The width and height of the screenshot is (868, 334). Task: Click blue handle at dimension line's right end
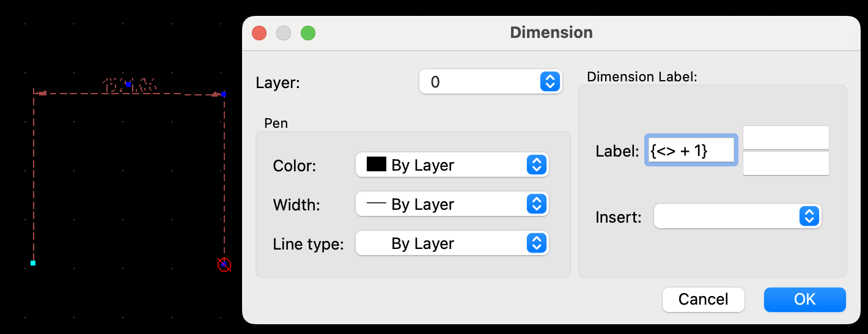click(x=224, y=94)
